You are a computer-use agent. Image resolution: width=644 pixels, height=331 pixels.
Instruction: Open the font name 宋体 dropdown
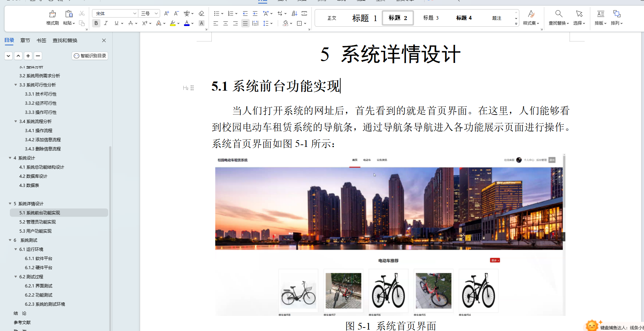[x=134, y=13]
